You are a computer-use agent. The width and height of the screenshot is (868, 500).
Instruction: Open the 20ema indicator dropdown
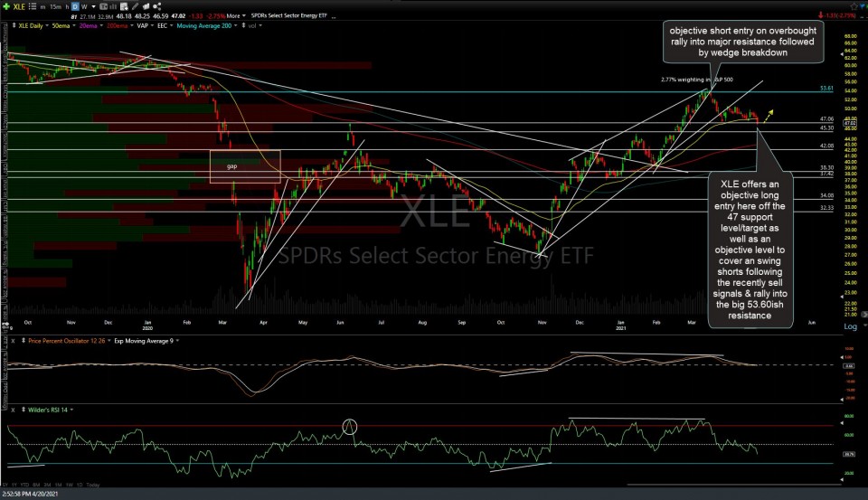click(100, 25)
